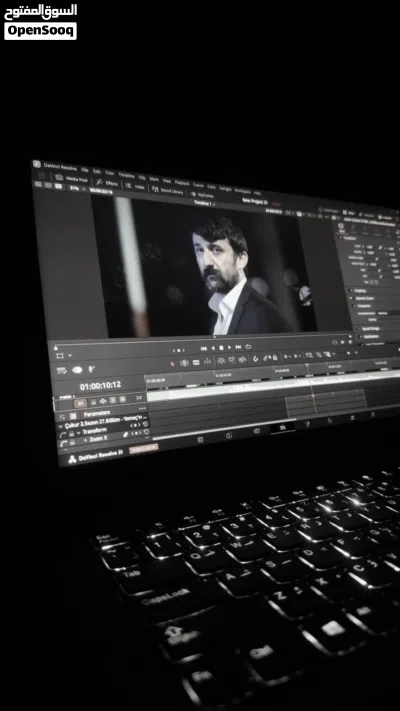The image size is (400, 711).
Task: Toggle Linked Selection chain icon
Action: (x=266, y=358)
